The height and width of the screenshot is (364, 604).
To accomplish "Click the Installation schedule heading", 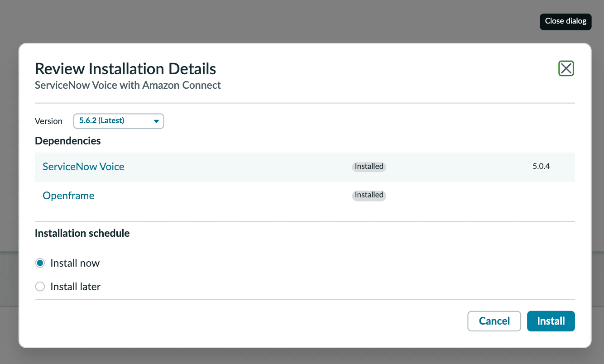I will coord(82,233).
